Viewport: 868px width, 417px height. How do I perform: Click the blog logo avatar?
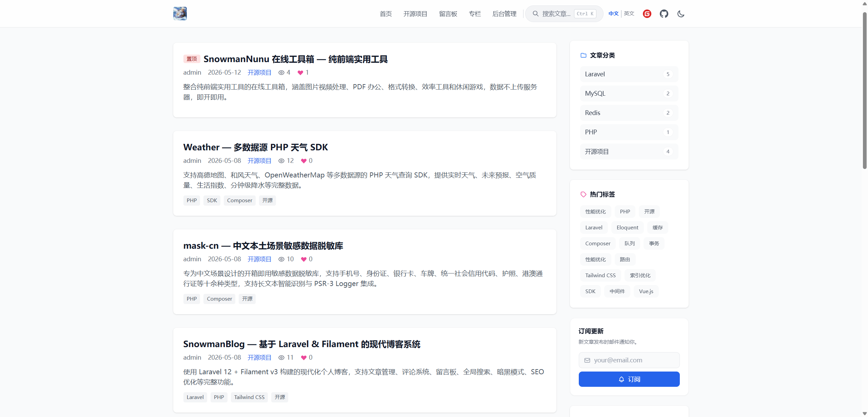point(180,14)
